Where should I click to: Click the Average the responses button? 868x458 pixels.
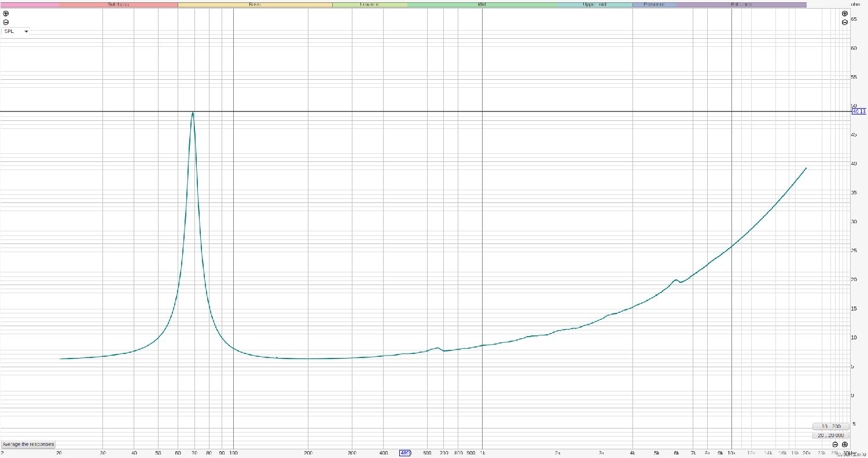click(x=28, y=444)
